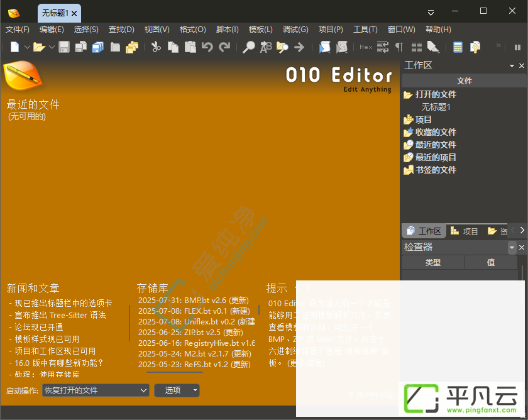Click the Copy toolbar icon

[173, 47]
